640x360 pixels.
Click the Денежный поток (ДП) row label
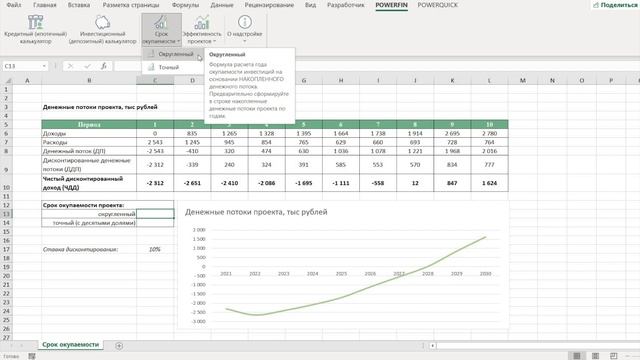(89, 151)
